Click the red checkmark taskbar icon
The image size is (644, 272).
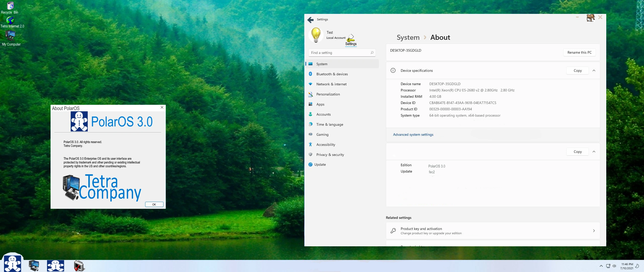(x=79, y=266)
